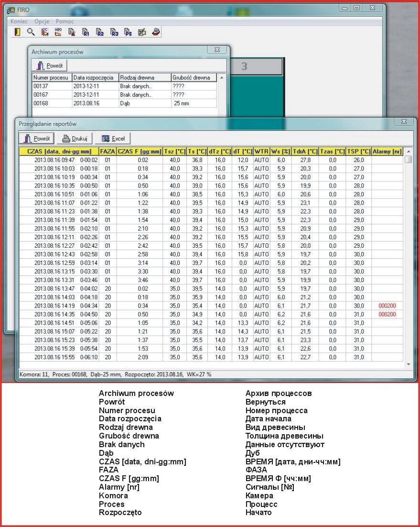Click the Tsz [°C] column header
Viewport: 420px width, 527px height.
pyautogui.click(x=174, y=152)
